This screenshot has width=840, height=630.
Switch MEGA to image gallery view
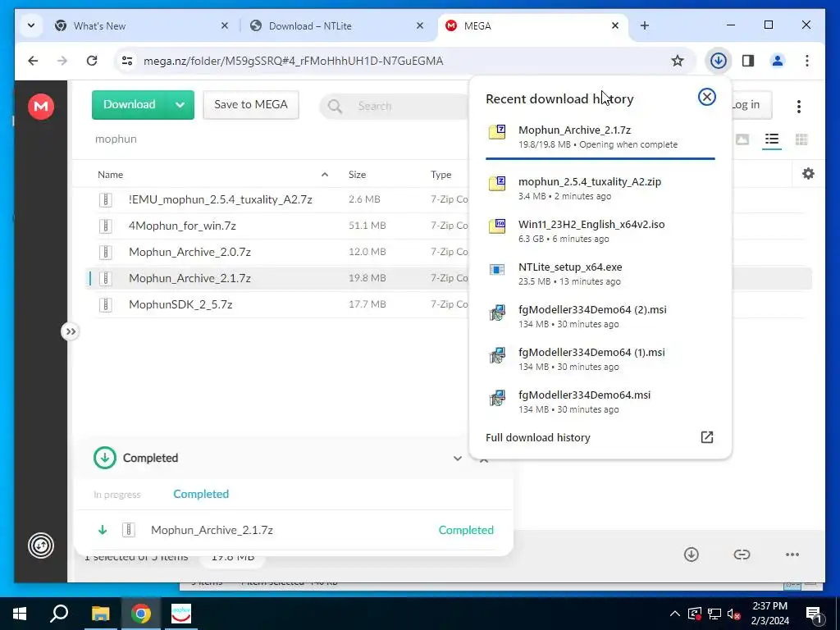coord(742,139)
